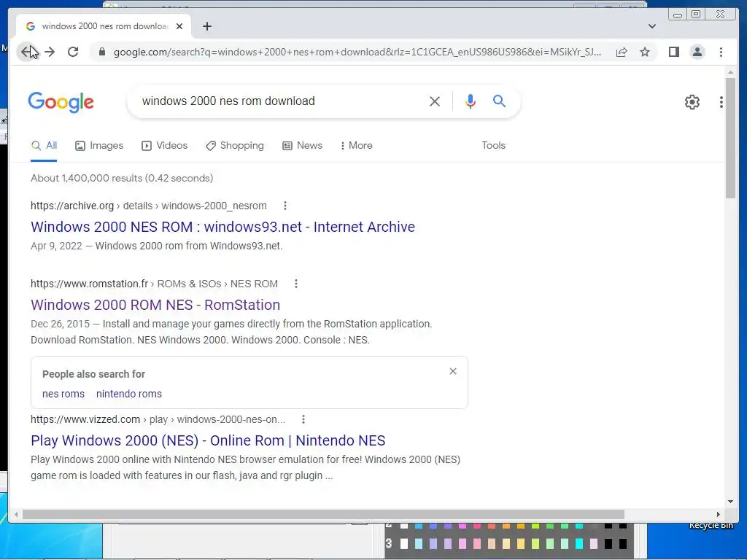The image size is (747, 560).
Task: Open the three-dot options for the vizzed.com result
Action: tap(303, 419)
